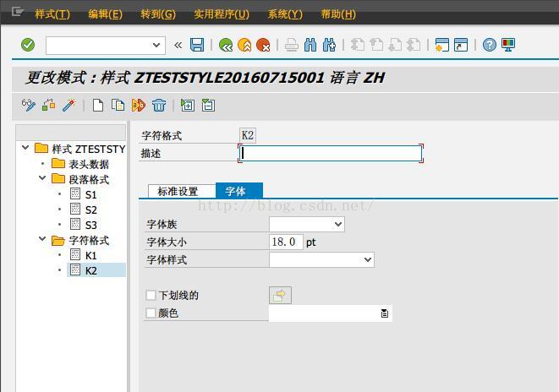Click the orange Exit icon
Image resolution: width=559 pixels, height=392 pixels.
click(x=244, y=46)
